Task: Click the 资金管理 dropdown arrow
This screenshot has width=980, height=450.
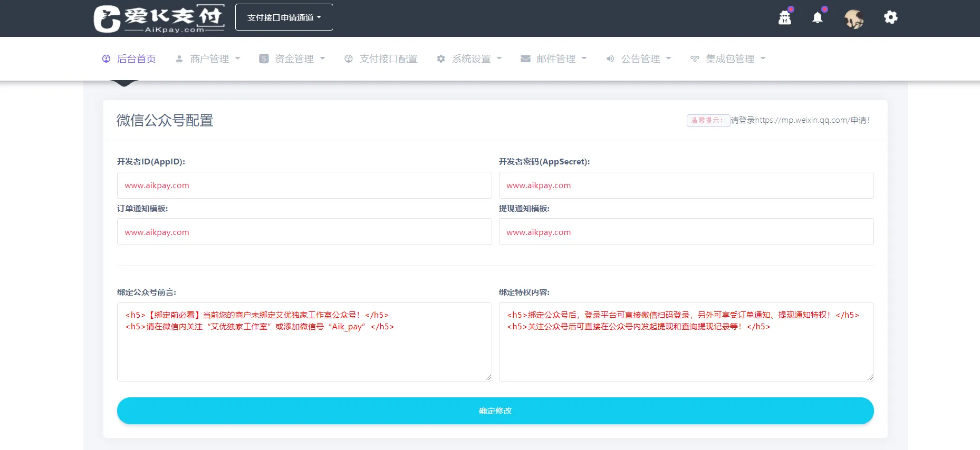Action: coord(322,58)
